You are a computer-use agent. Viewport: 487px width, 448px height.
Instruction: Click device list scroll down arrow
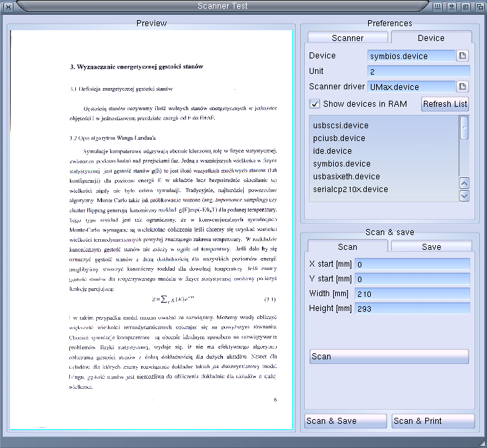[x=464, y=196]
